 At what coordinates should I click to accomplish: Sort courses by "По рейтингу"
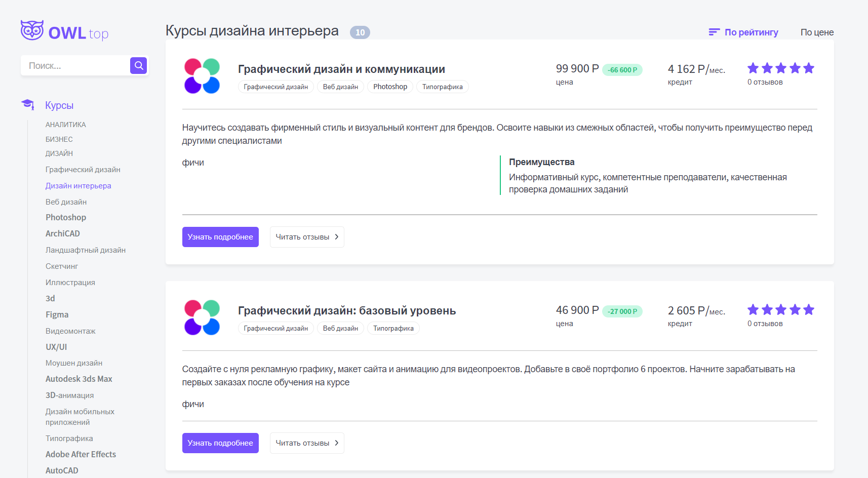(751, 32)
